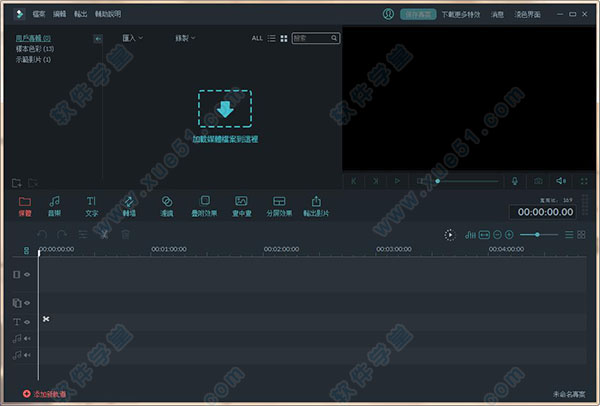Screen dimensions: 600x406
Task: Click the timeline zoom slider
Action: pyautogui.click(x=538, y=234)
